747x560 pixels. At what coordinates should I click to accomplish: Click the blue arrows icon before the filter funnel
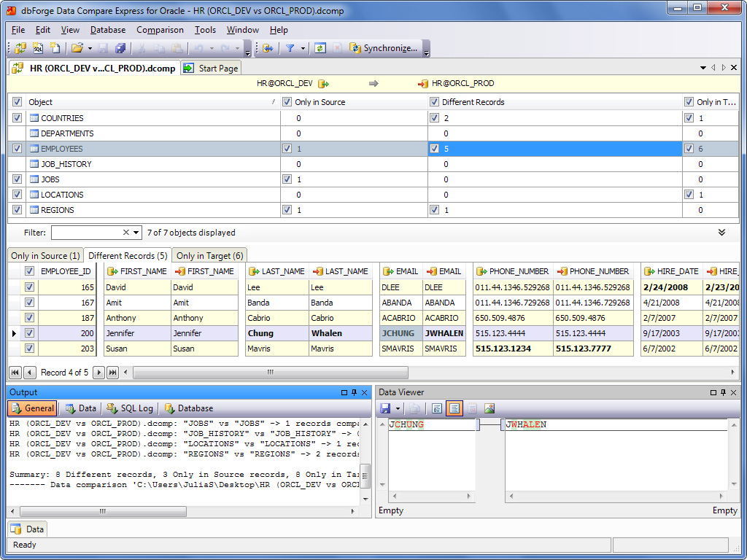click(x=268, y=48)
